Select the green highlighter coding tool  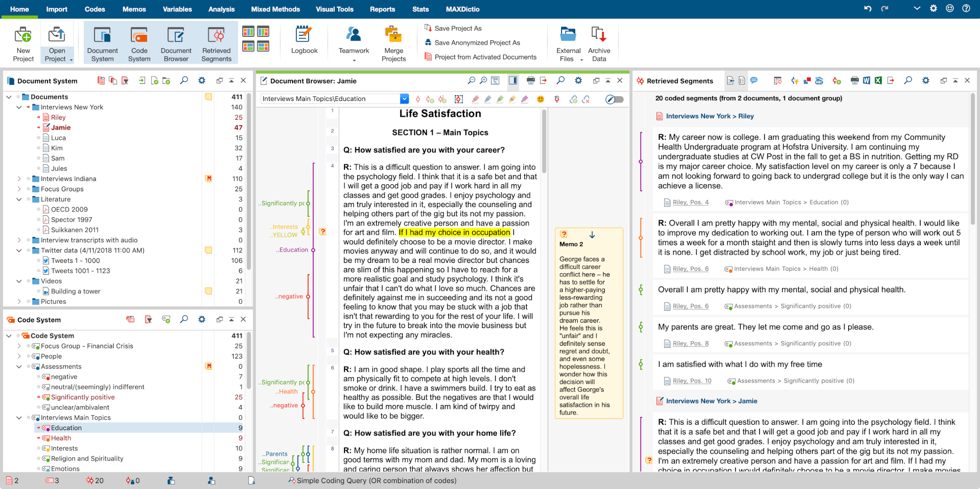(x=500, y=99)
